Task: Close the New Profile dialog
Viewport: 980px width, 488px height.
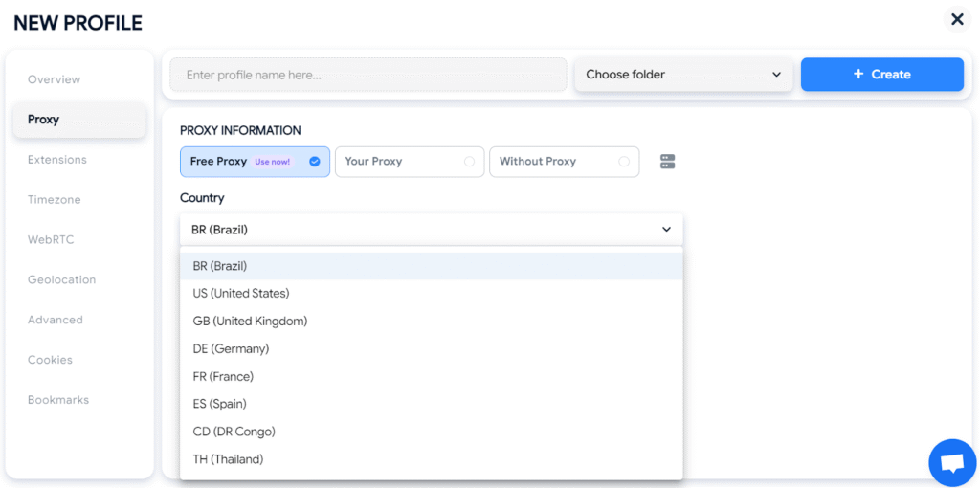Action: [957, 20]
